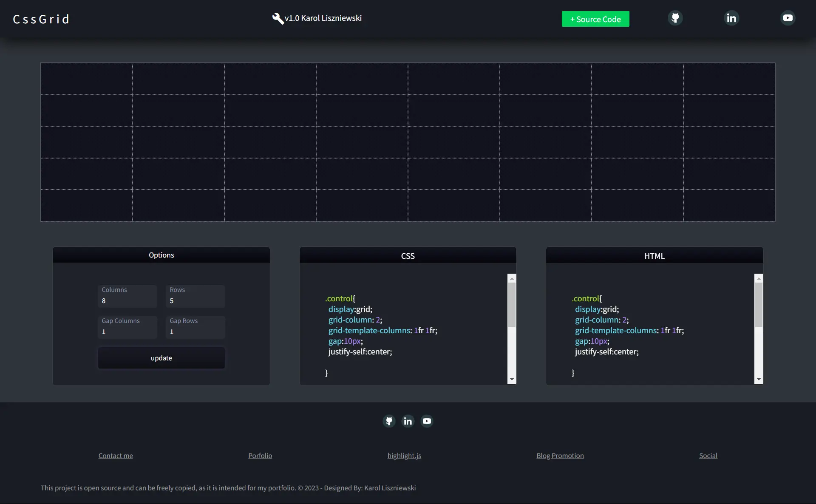Open the footer LinkedIn icon
This screenshot has width=816, height=504.
[x=408, y=421]
